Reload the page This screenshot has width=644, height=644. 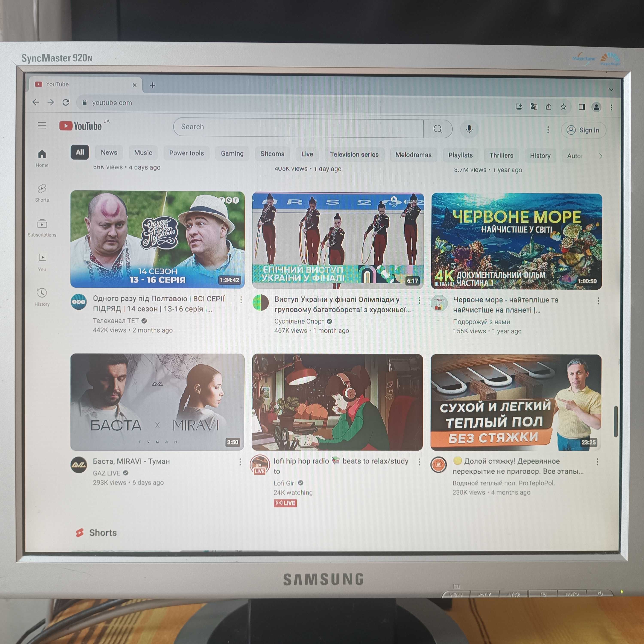click(x=66, y=102)
